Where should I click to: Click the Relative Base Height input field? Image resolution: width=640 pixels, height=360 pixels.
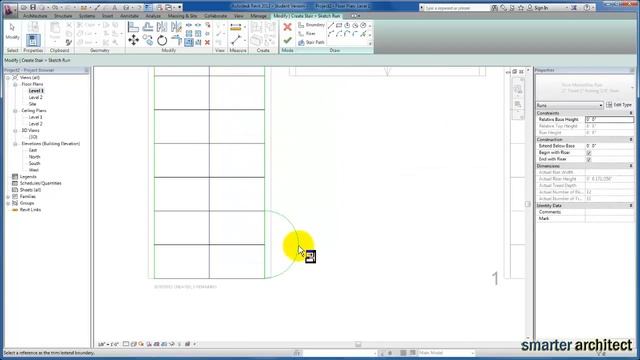tap(609, 120)
